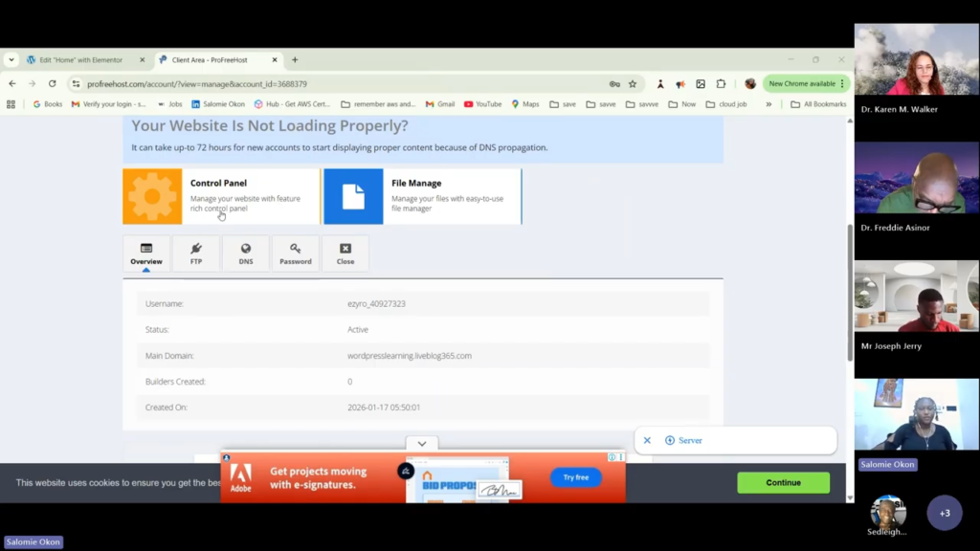Click the green Continue cookie button

pos(783,483)
